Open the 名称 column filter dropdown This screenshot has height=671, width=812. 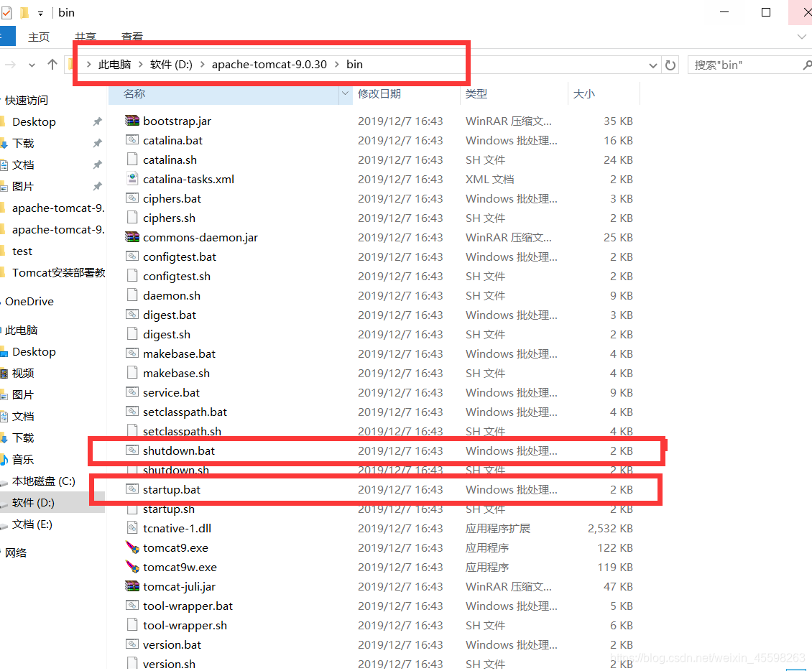pyautogui.click(x=345, y=93)
